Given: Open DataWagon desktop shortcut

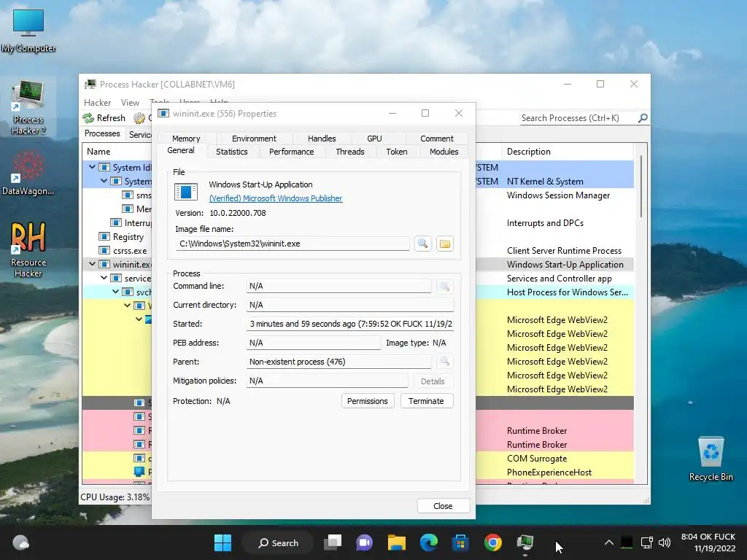Looking at the screenshot, I should click(x=28, y=174).
